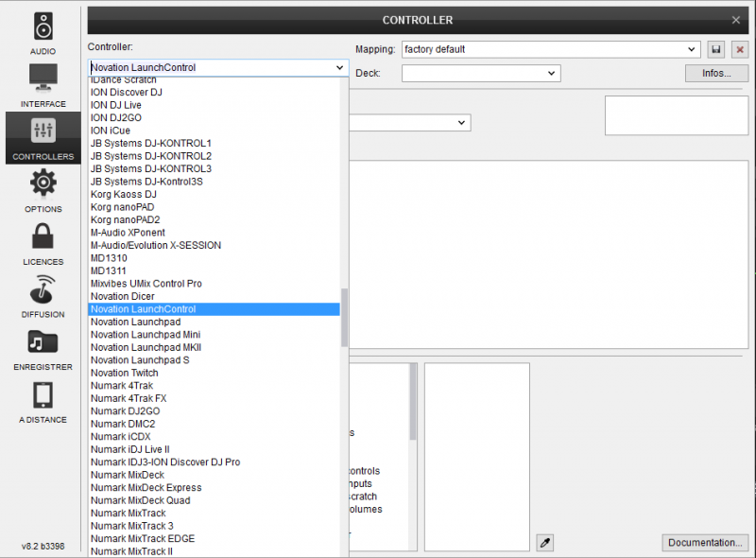Choose JB Systems DJ-KONTROL3
Viewport: 756px width, 558px height.
coord(215,168)
